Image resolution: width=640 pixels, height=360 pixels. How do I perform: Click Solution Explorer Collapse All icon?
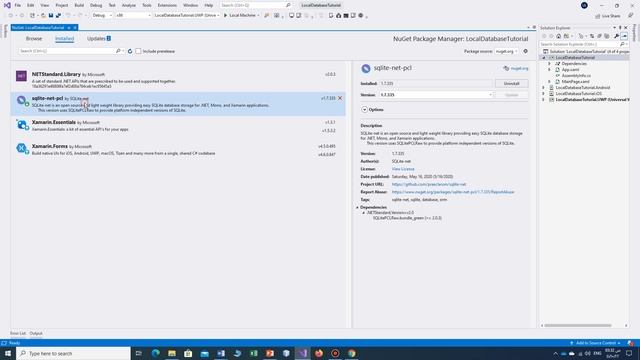[x=599, y=36]
